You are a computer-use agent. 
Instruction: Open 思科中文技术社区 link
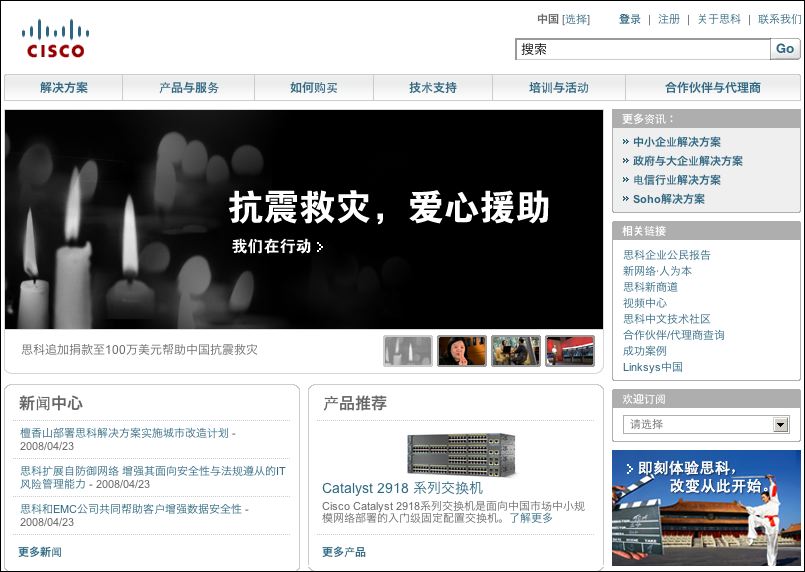click(x=666, y=319)
